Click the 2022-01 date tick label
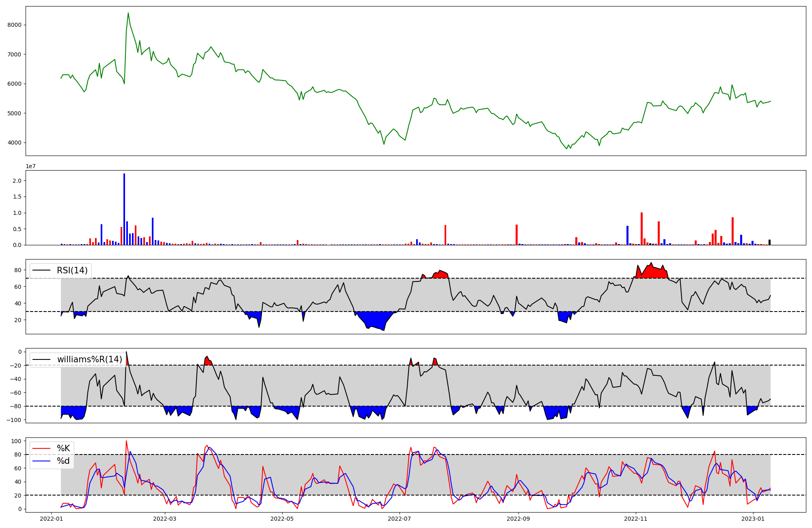 coord(51,519)
